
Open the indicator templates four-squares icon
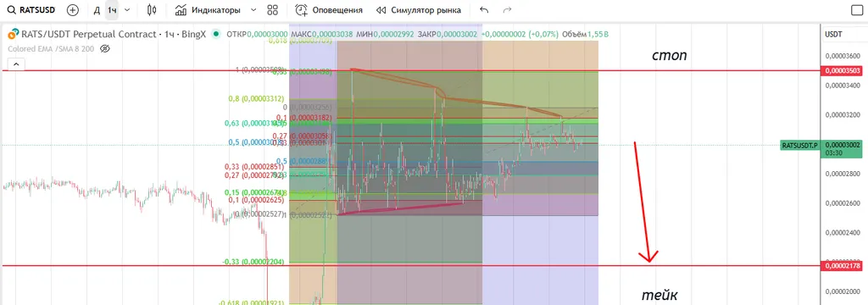coord(272,10)
